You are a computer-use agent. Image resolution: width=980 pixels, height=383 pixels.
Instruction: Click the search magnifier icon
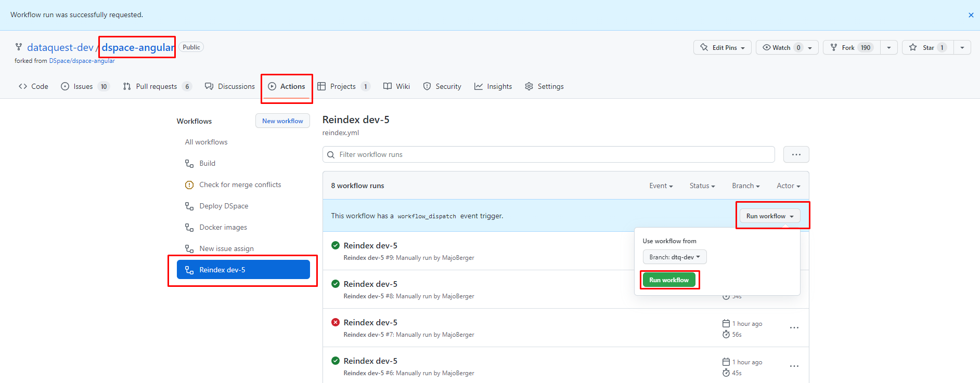click(x=331, y=154)
